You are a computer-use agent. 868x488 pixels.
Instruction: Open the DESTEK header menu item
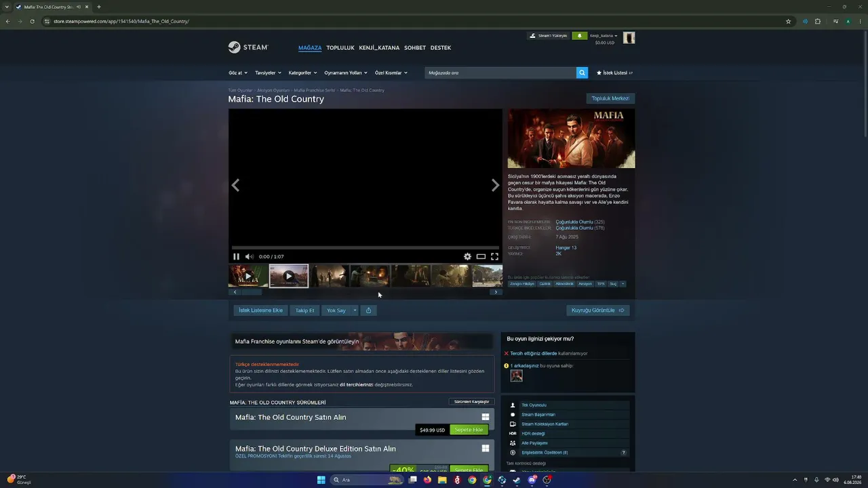click(441, 47)
